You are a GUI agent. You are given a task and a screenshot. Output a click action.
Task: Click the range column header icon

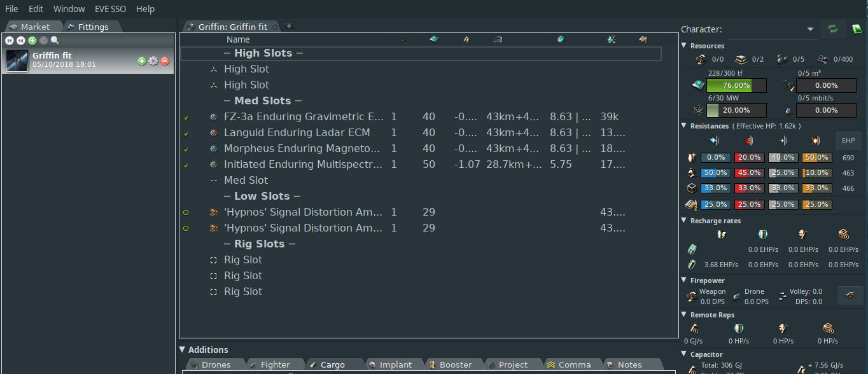[x=498, y=39]
